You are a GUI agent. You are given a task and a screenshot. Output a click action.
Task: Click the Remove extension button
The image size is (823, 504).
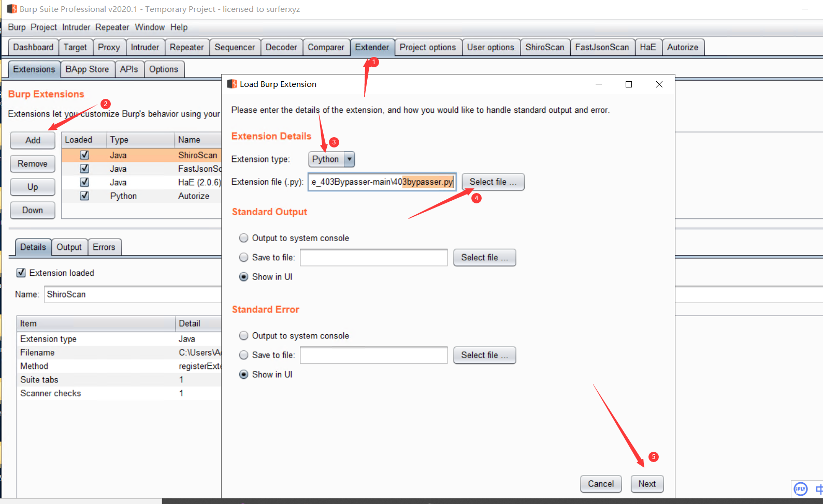coord(33,164)
